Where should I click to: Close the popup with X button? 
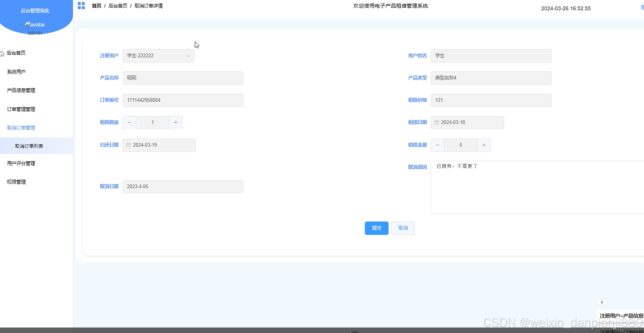point(602,302)
